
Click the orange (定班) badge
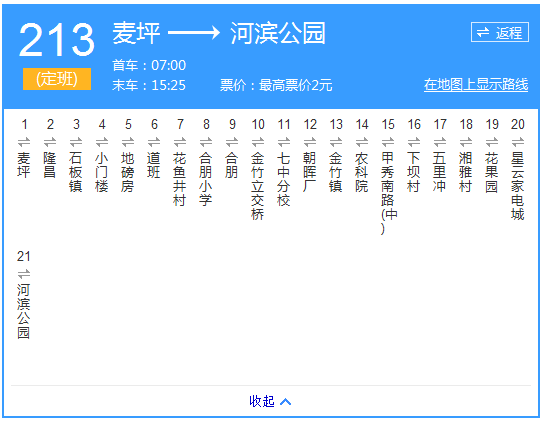(x=57, y=79)
